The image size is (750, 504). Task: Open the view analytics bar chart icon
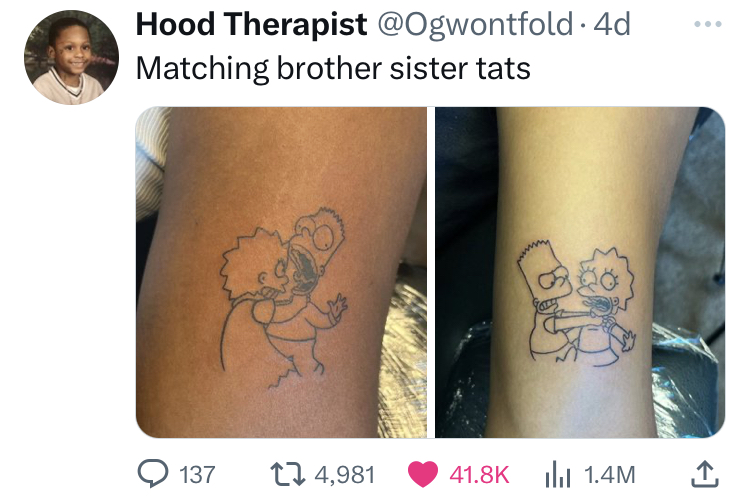point(558,474)
